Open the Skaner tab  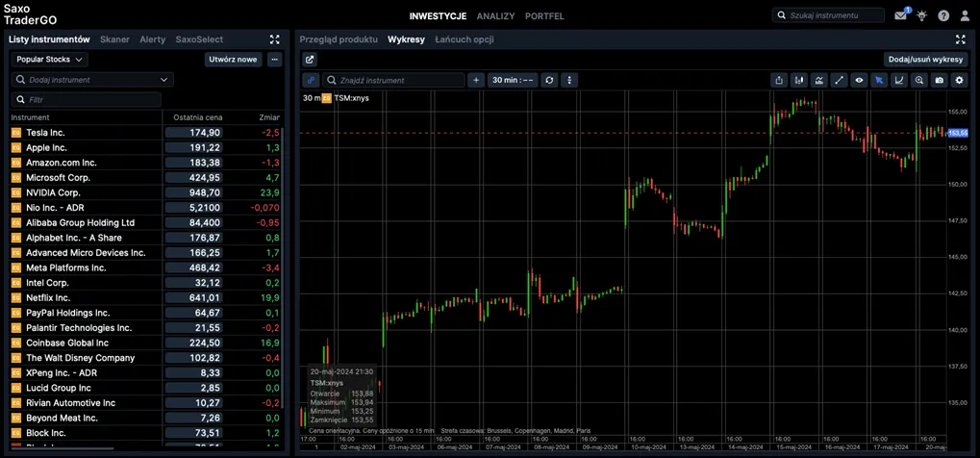[x=115, y=39]
